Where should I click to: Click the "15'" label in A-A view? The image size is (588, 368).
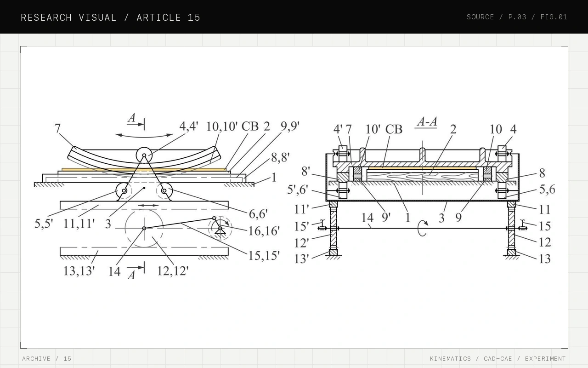pyautogui.click(x=302, y=226)
